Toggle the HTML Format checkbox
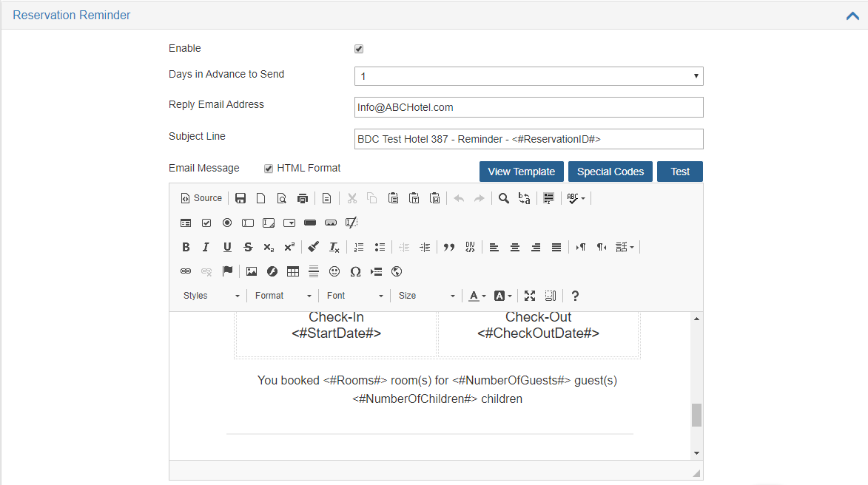The width and height of the screenshot is (868, 485). 269,169
